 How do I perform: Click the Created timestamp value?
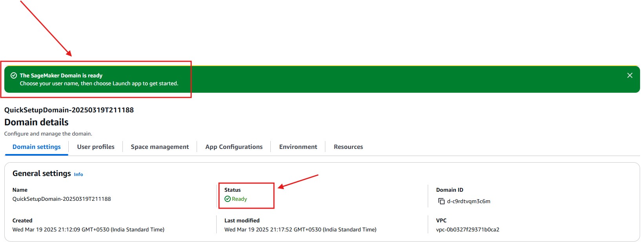pos(88,230)
